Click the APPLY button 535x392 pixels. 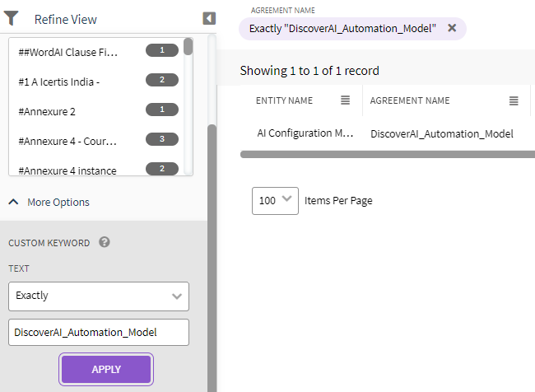pyautogui.click(x=106, y=369)
